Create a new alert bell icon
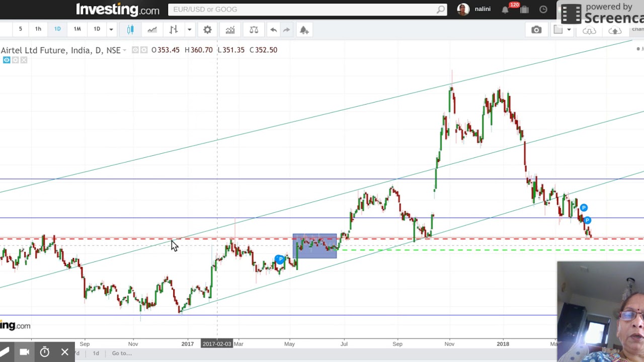 pyautogui.click(x=304, y=30)
